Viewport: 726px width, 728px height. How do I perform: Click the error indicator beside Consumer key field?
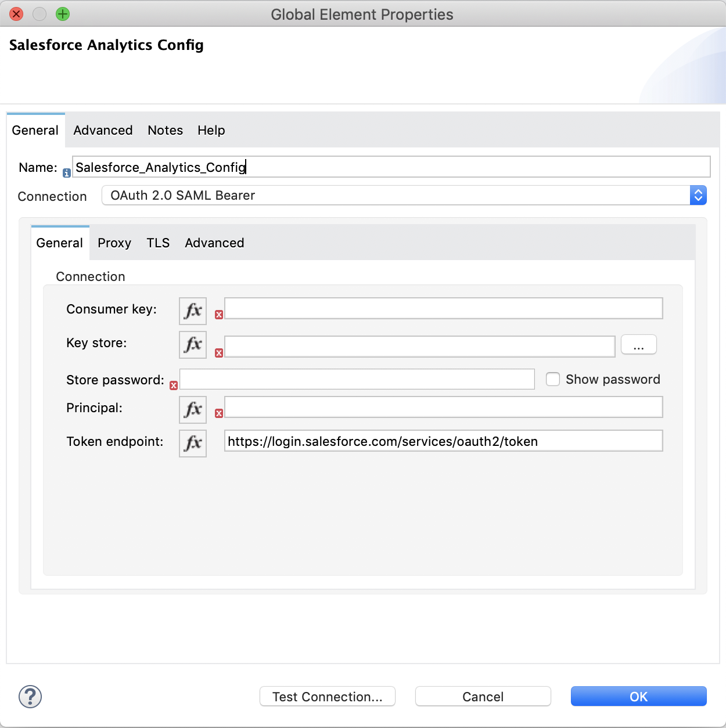219,314
